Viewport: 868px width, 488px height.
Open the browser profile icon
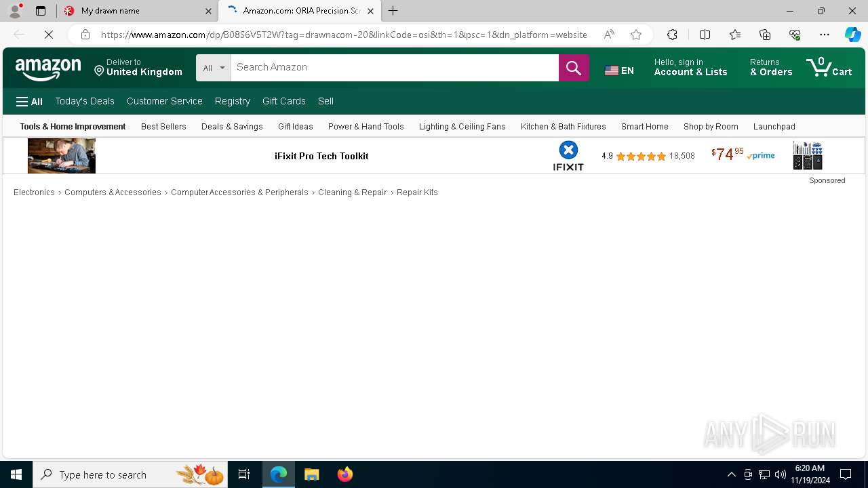click(x=15, y=11)
